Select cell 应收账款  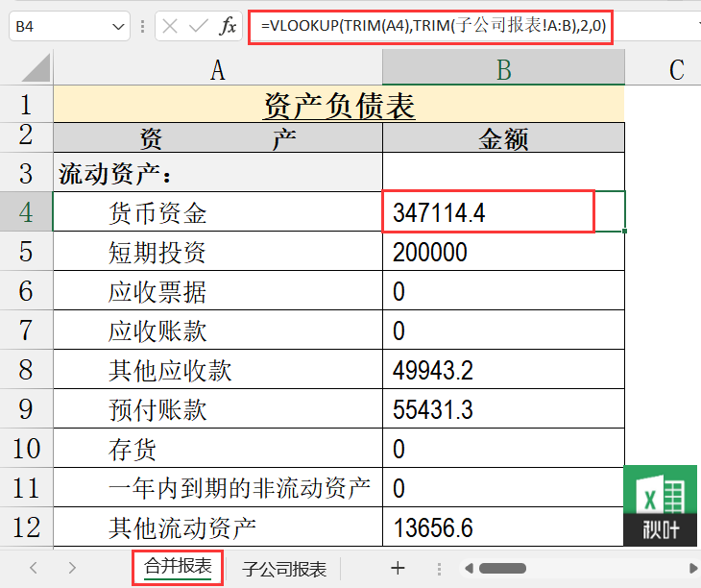tap(218, 330)
